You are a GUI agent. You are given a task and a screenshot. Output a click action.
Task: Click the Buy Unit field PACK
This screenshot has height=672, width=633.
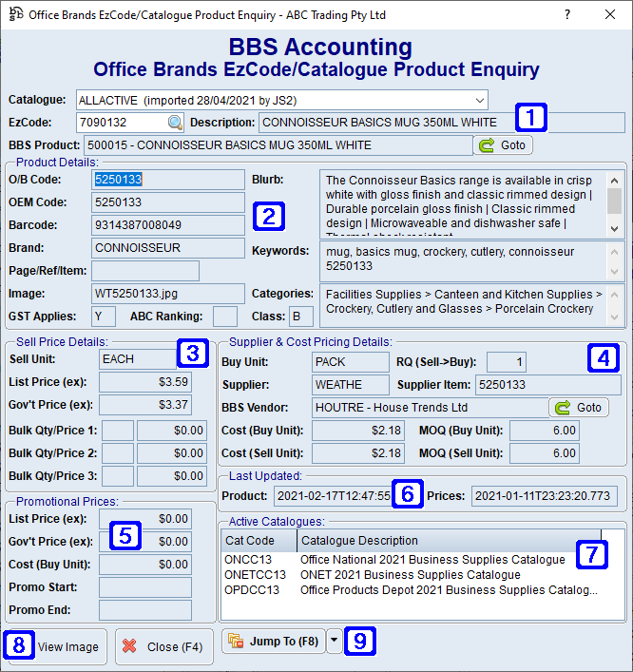point(351,362)
